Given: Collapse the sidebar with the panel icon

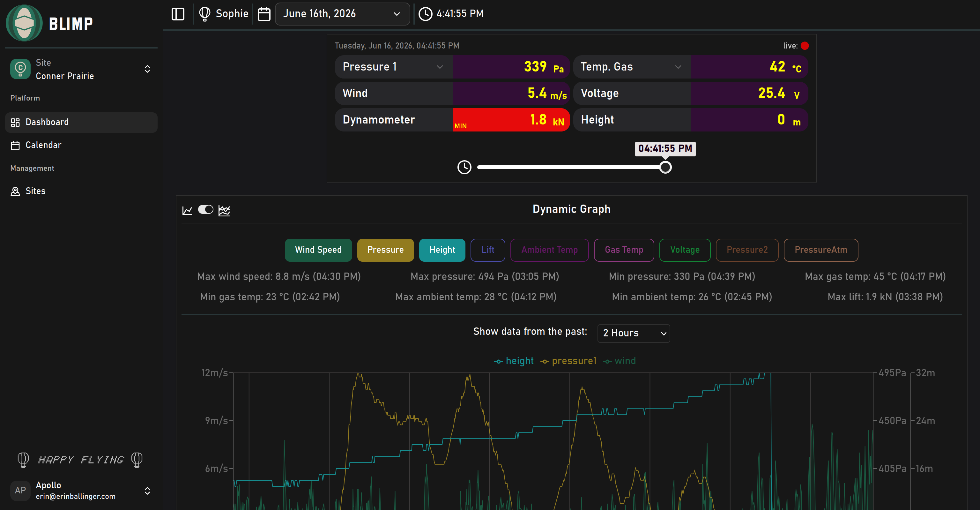Looking at the screenshot, I should [x=178, y=14].
